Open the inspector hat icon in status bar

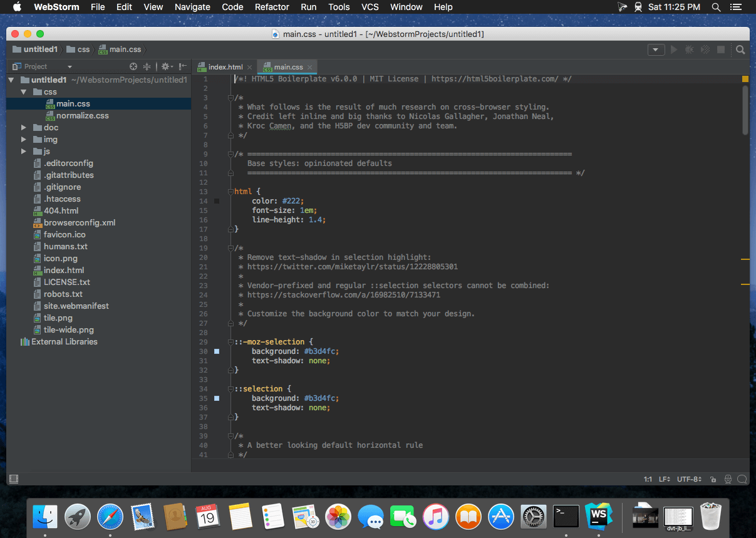pos(728,480)
